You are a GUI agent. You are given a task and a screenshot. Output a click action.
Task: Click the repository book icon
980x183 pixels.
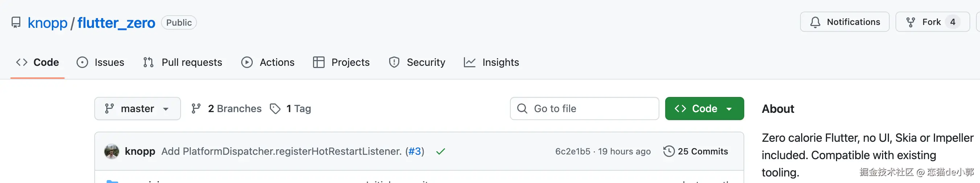[x=16, y=22]
